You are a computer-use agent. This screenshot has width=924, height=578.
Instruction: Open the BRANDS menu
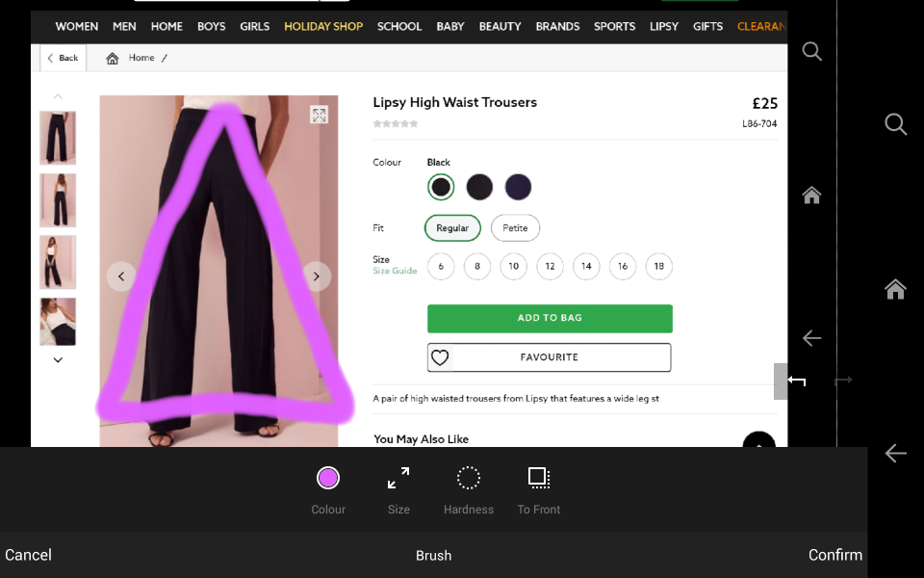[x=557, y=27]
